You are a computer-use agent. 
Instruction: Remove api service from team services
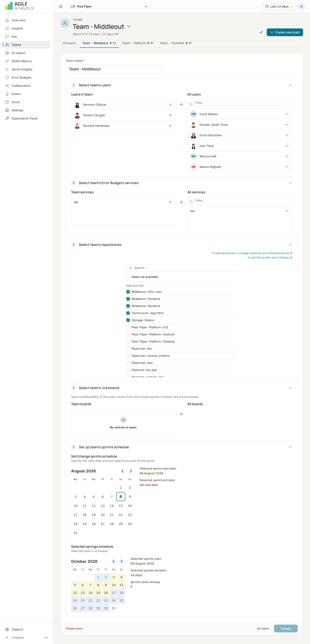coord(170,202)
